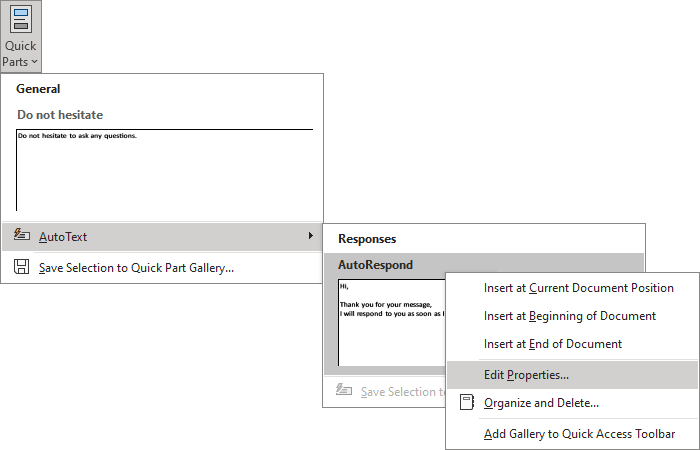Insert the 'Do not hesitate' building block preview
Screen dimensions: 700x450
[164, 170]
